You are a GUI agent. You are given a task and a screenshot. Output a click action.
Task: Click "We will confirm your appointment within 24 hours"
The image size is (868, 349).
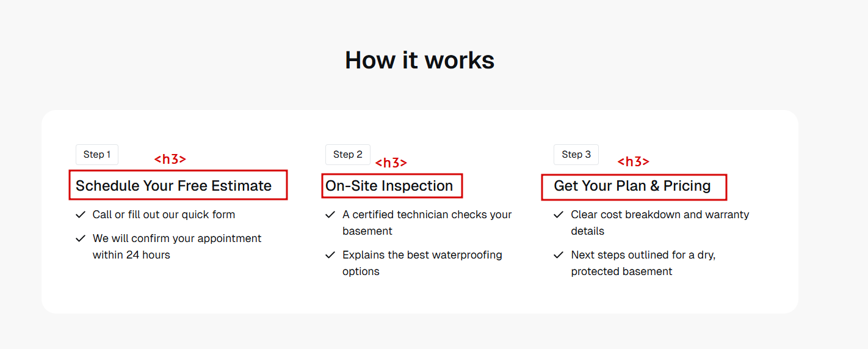[x=176, y=246]
